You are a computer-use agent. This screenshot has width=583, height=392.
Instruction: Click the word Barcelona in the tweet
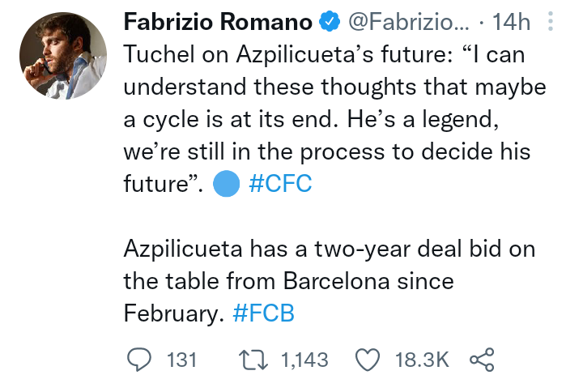(x=337, y=280)
